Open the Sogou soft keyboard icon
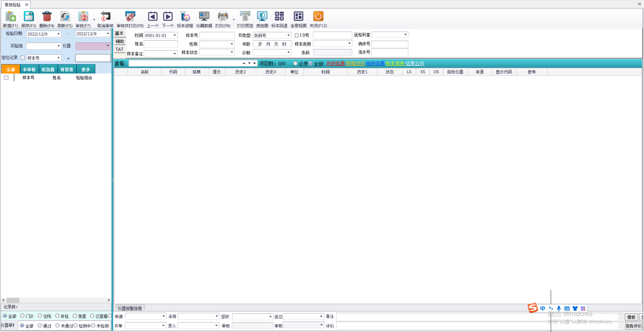This screenshot has height=332, width=644. (x=567, y=308)
